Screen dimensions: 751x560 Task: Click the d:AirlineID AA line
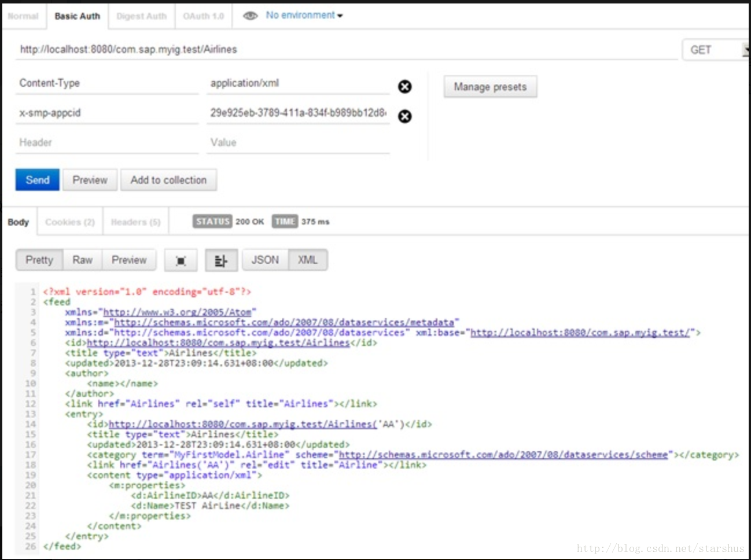pyautogui.click(x=210, y=495)
